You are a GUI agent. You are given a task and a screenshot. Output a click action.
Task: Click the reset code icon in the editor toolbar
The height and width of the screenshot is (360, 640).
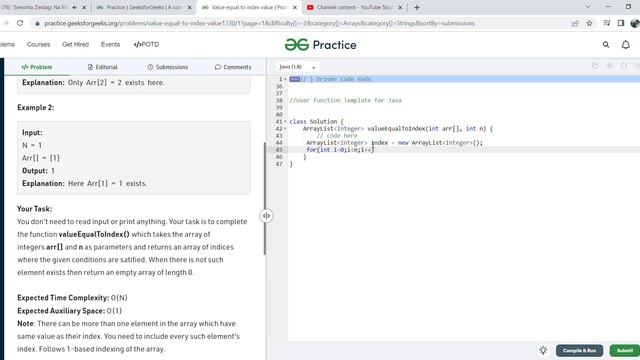pyautogui.click(x=624, y=66)
